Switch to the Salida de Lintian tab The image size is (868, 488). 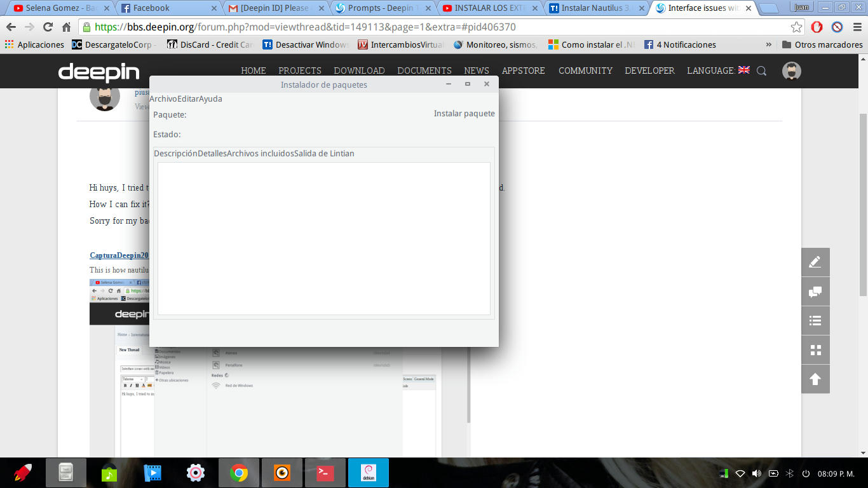pos(324,153)
